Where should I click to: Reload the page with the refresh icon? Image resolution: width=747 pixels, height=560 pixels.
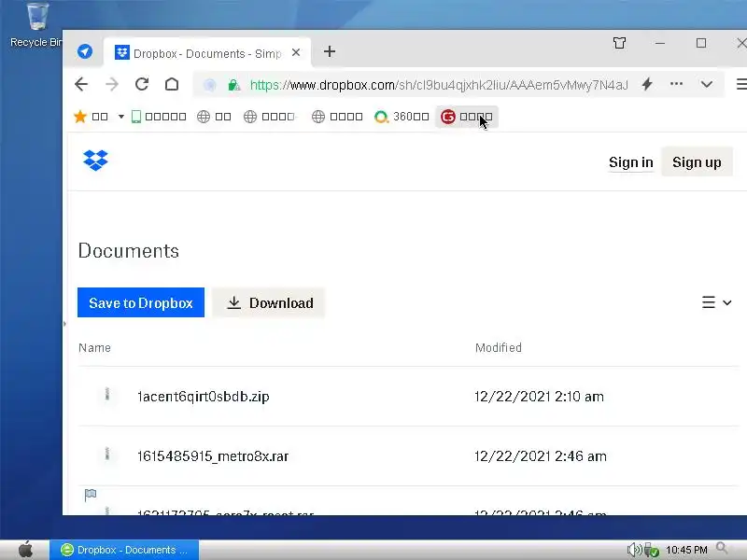point(142,84)
